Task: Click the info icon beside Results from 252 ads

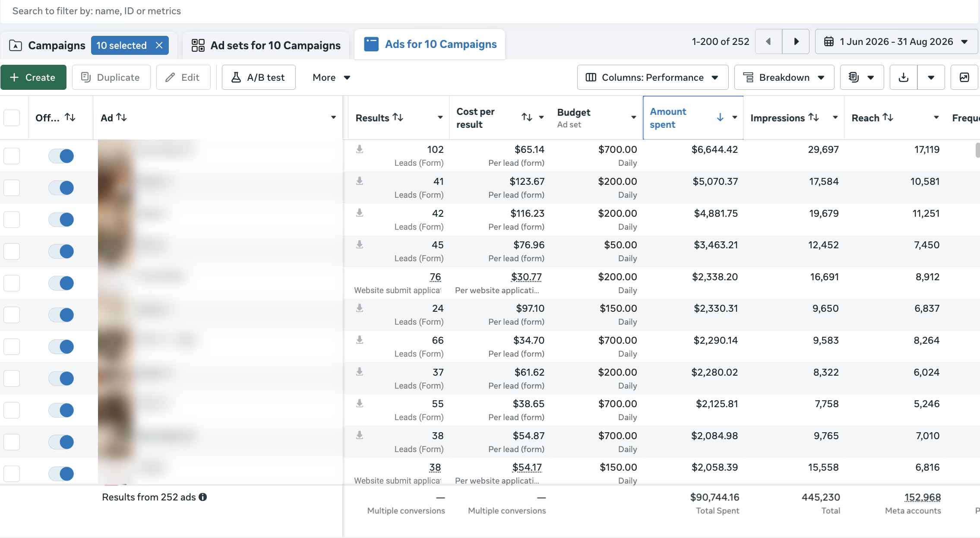Action: 202,497
